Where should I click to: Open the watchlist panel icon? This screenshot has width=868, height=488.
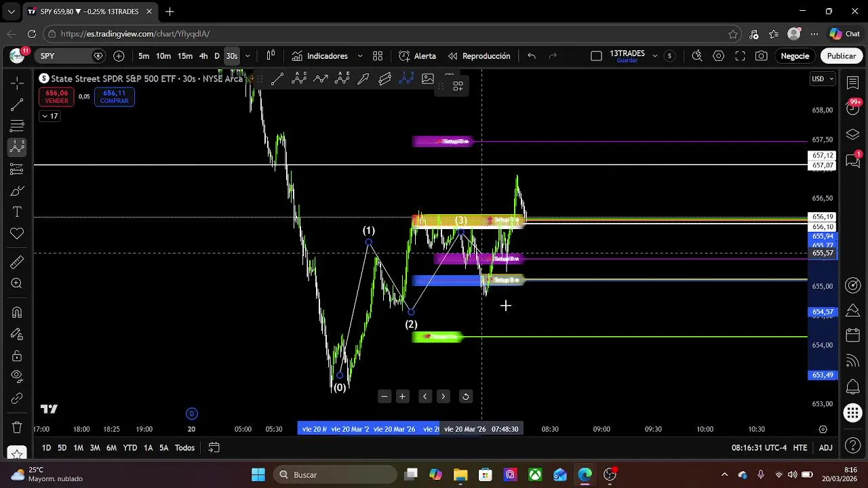[x=853, y=83]
